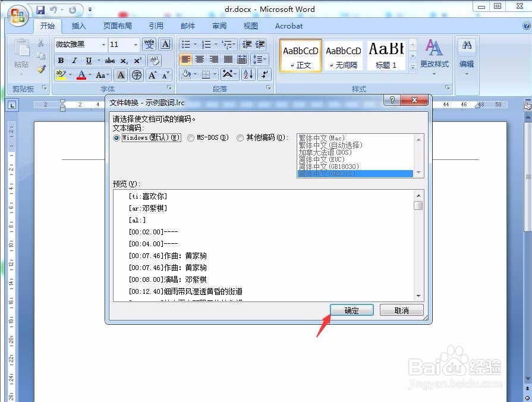Viewport: 532px width, 402px height.
Task: Click the Clear Formatting icon
Action: (155, 61)
